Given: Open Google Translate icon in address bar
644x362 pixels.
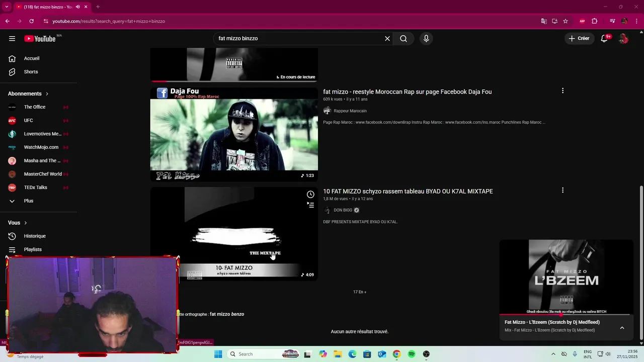Looking at the screenshot, I should (544, 21).
